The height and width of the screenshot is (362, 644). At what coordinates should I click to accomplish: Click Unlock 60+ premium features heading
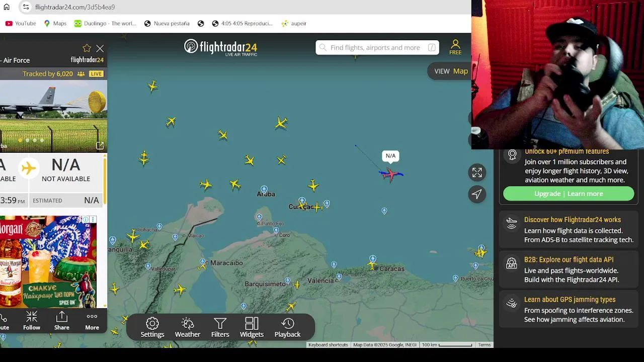pos(567,151)
